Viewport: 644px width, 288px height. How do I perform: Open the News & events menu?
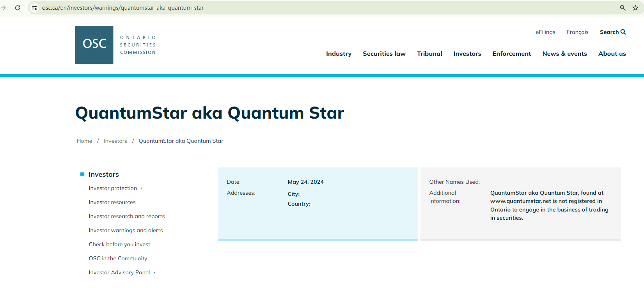[564, 54]
